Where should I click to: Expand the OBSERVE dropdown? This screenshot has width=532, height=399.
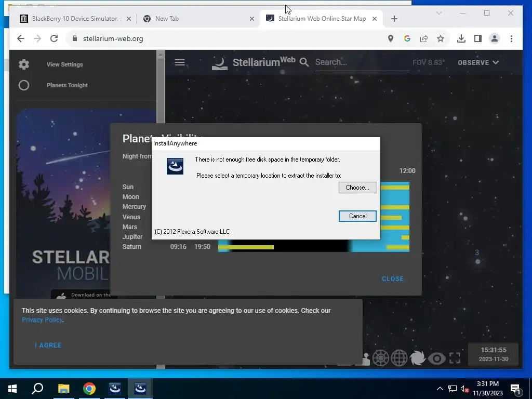click(478, 62)
